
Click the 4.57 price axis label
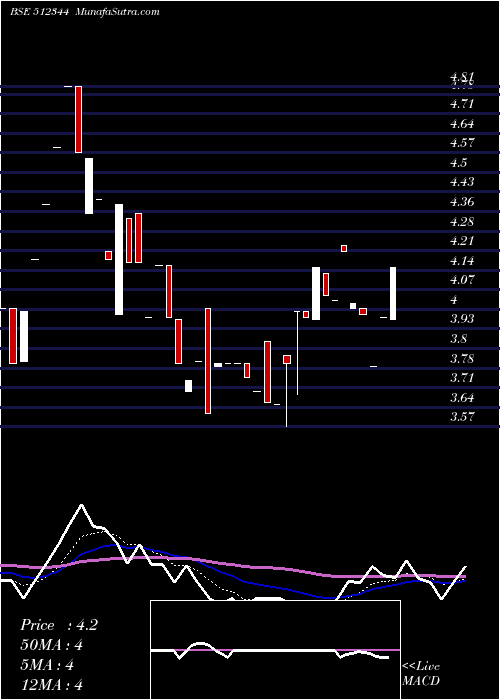(x=462, y=143)
